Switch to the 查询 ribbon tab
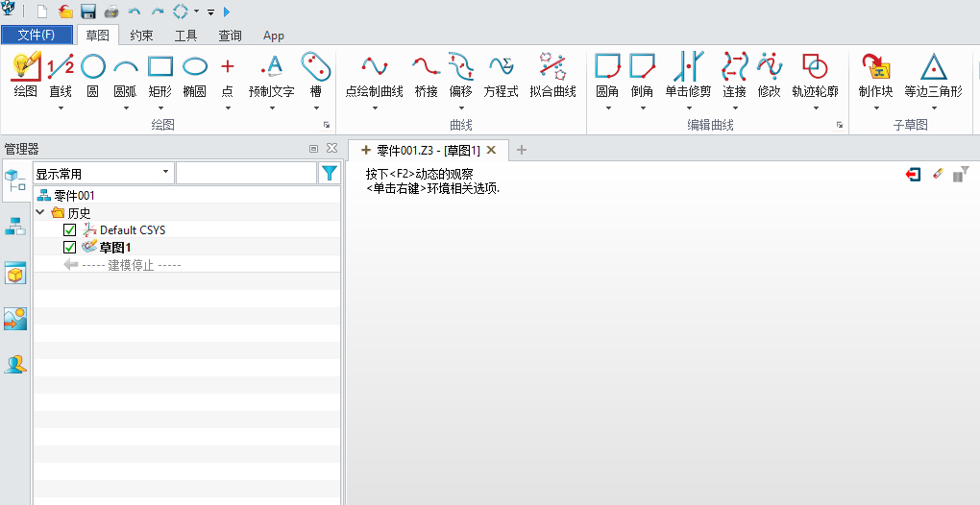Image resolution: width=980 pixels, height=505 pixels. coord(230,36)
